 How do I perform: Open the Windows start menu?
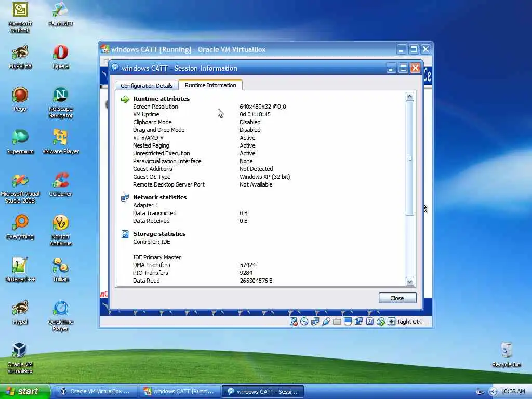pyautogui.click(x=25, y=391)
